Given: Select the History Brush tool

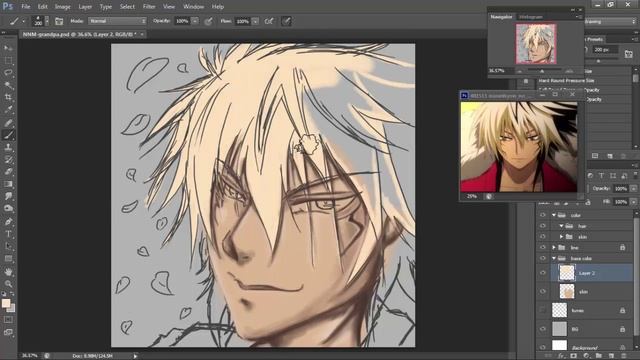Looking at the screenshot, I should [8, 159].
